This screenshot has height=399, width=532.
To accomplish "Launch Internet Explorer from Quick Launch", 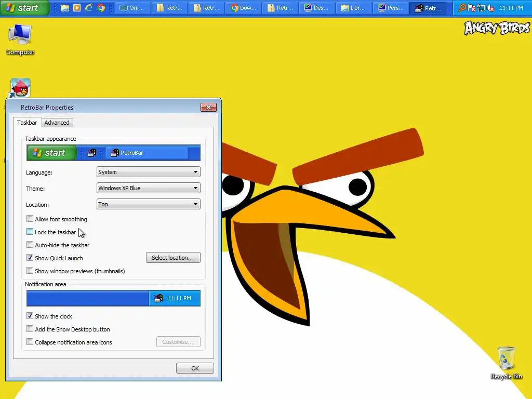I will pos(89,8).
